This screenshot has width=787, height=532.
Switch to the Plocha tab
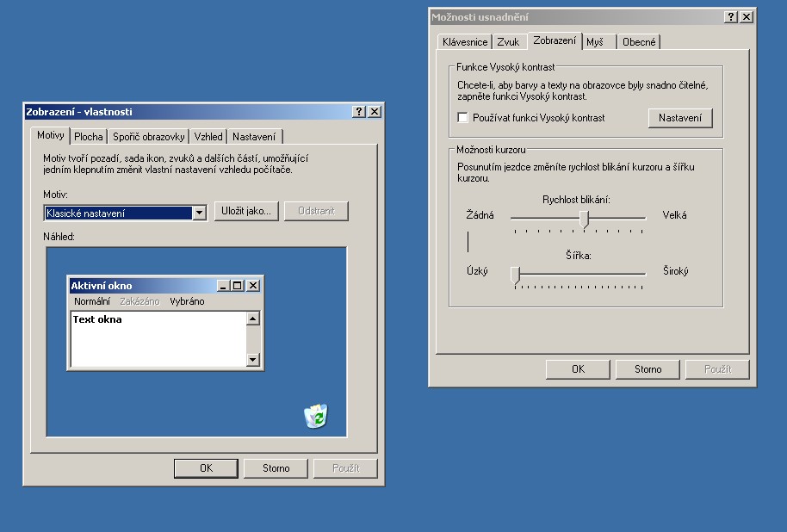click(x=89, y=137)
